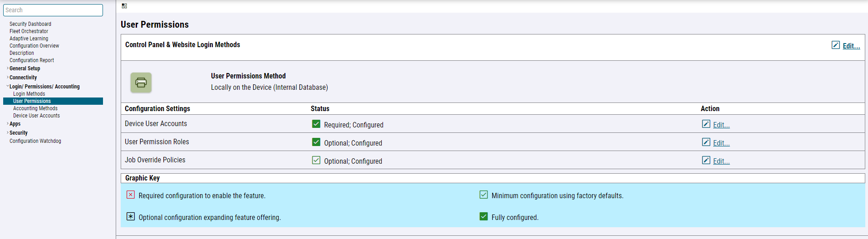This screenshot has width=868, height=239.
Task: Click the small grid icon above the page title
Action: click(124, 6)
